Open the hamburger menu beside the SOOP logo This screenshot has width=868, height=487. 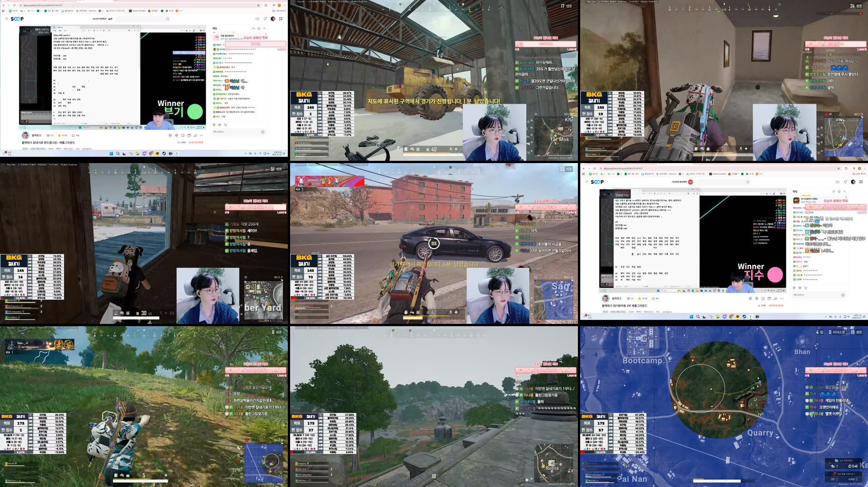[x=6, y=19]
